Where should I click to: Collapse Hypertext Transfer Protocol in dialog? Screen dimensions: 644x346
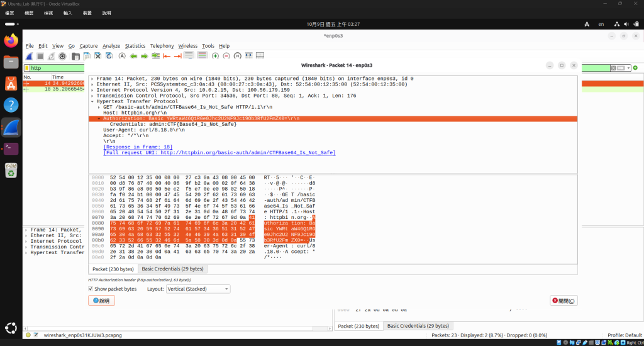[92, 101]
